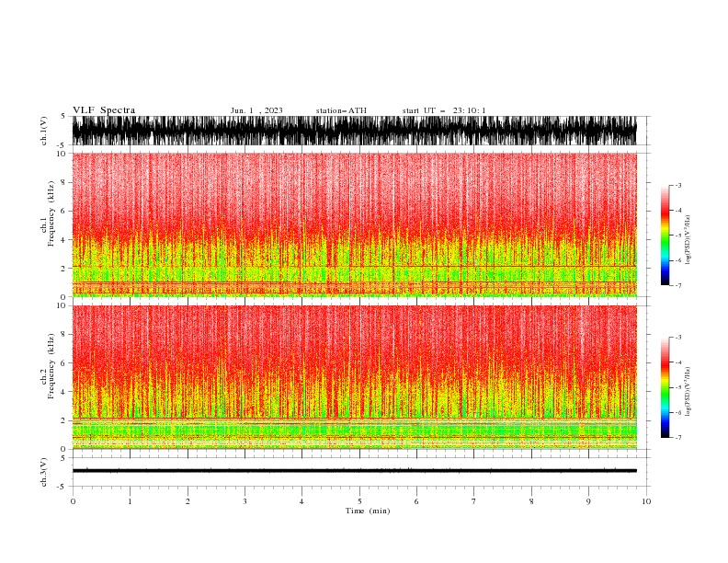This screenshot has height=563, width=728.
Task: Click the station=ATH label
Action: coord(341,110)
